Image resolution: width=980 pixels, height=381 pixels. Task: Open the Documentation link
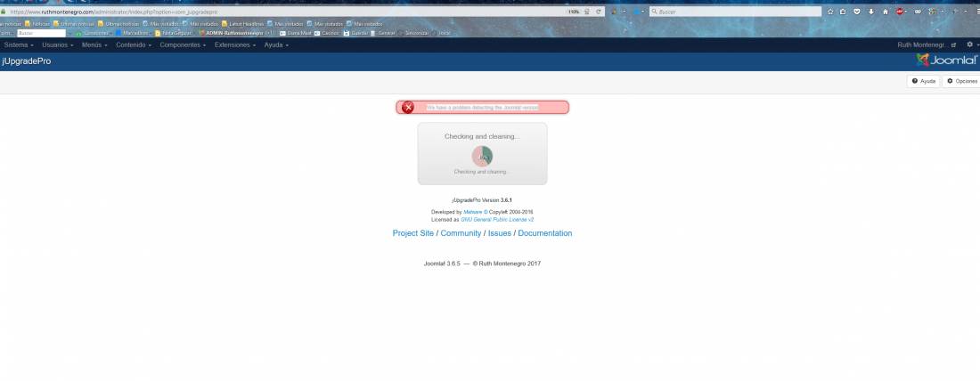(x=545, y=233)
